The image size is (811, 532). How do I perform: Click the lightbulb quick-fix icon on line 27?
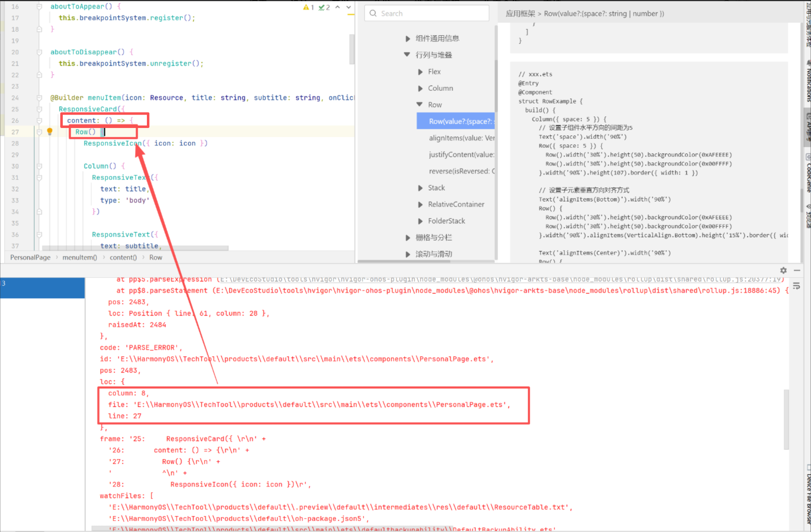tap(49, 131)
